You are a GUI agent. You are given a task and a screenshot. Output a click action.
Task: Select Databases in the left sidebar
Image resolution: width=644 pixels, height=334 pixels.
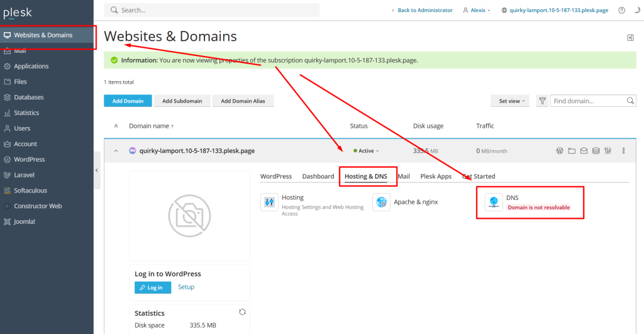coord(29,97)
